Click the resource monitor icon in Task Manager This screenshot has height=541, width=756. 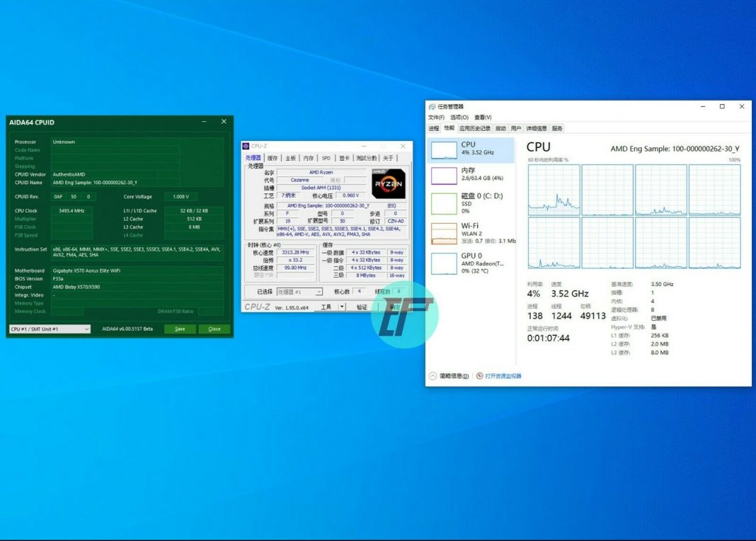[x=480, y=376]
